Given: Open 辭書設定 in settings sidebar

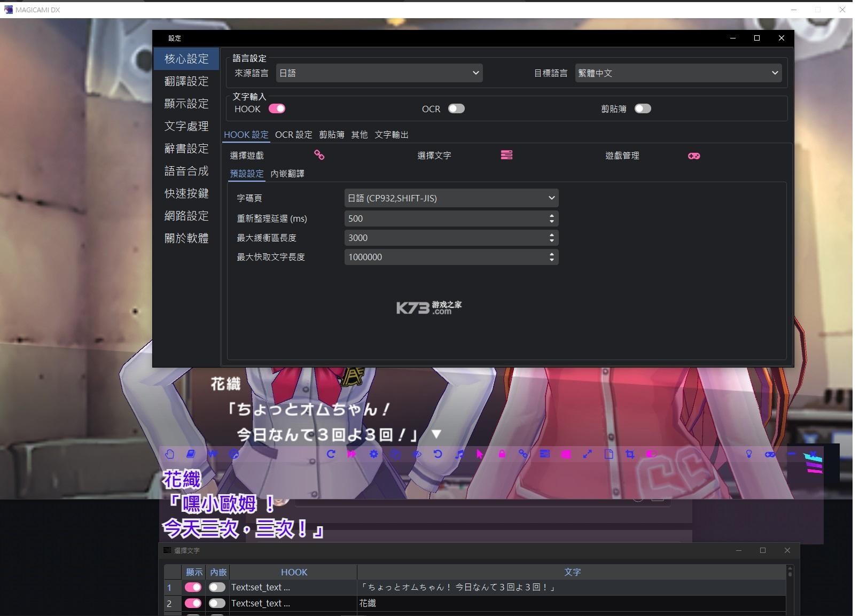Looking at the screenshot, I should (186, 149).
